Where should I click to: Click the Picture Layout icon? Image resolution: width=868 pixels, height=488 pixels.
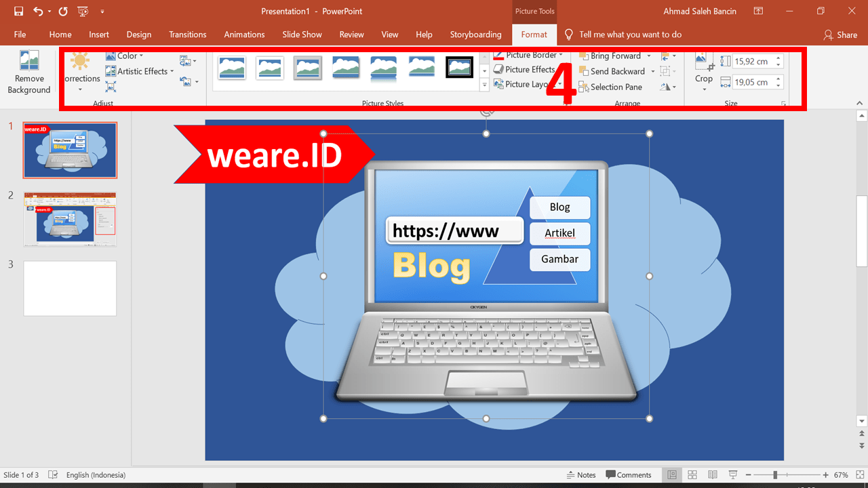click(x=499, y=84)
